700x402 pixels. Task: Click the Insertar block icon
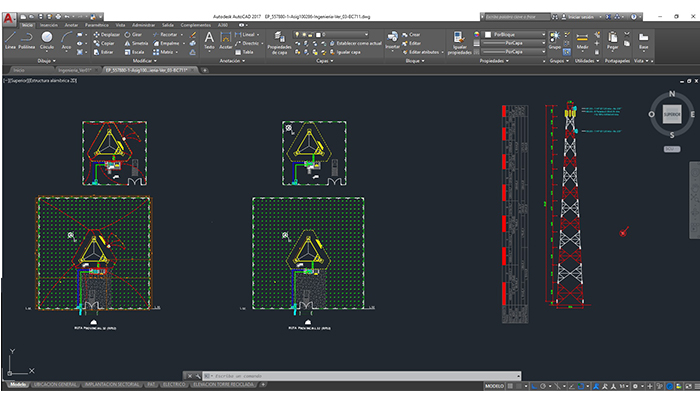point(392,38)
